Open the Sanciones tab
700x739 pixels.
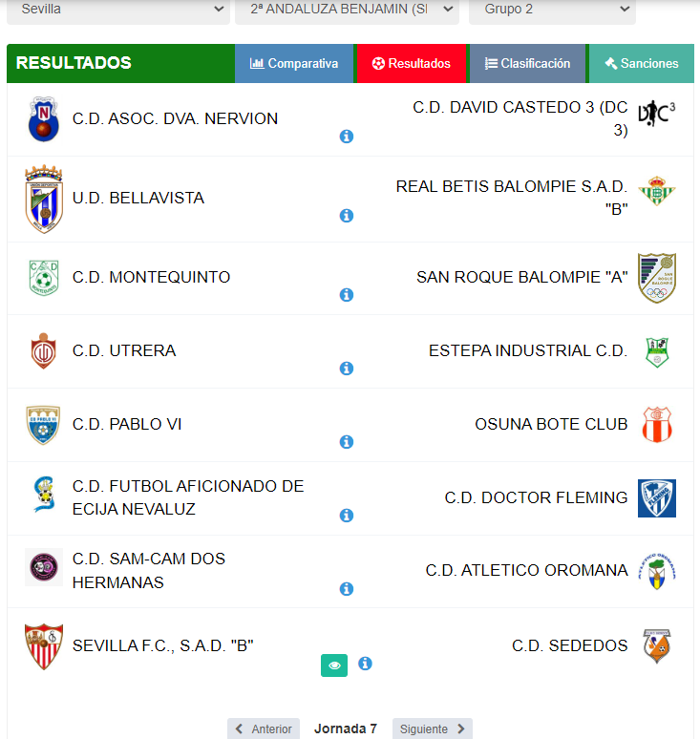tap(641, 64)
